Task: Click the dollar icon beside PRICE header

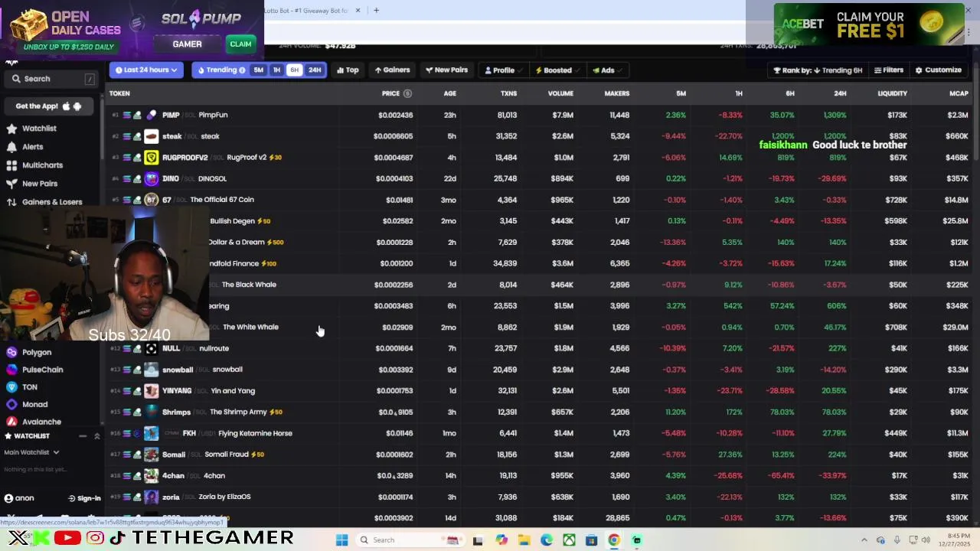Action: click(407, 93)
